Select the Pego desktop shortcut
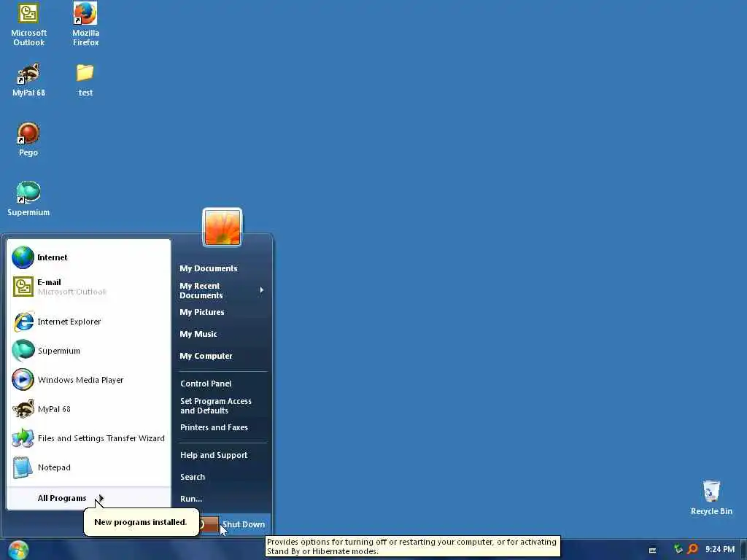This screenshot has width=747, height=560. [x=28, y=139]
